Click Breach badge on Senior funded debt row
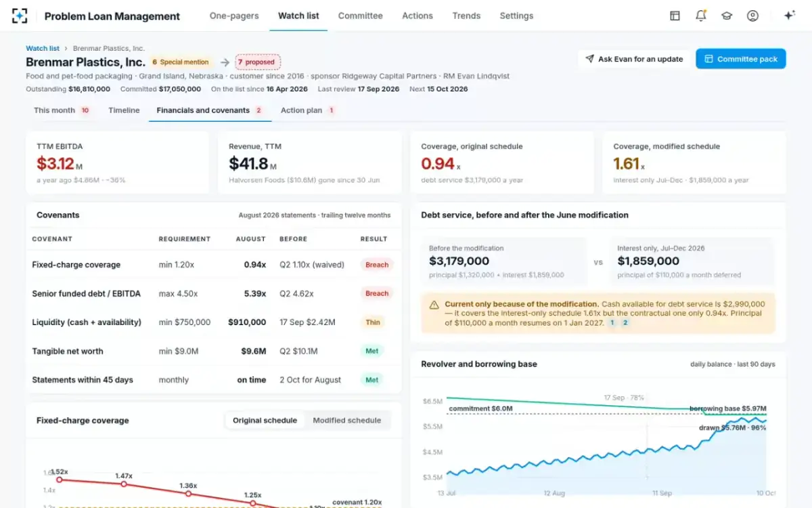 (377, 293)
